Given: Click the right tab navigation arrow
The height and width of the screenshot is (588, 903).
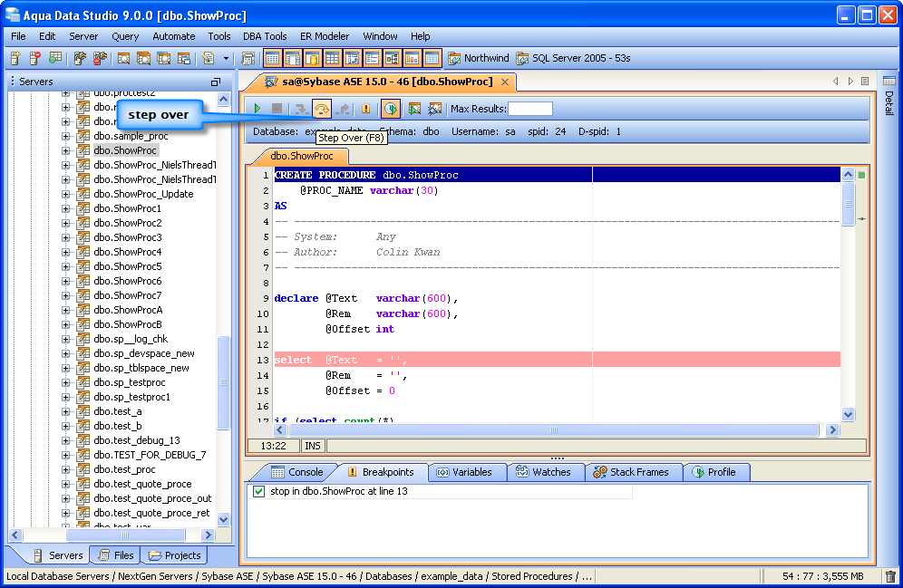Looking at the screenshot, I should (850, 82).
